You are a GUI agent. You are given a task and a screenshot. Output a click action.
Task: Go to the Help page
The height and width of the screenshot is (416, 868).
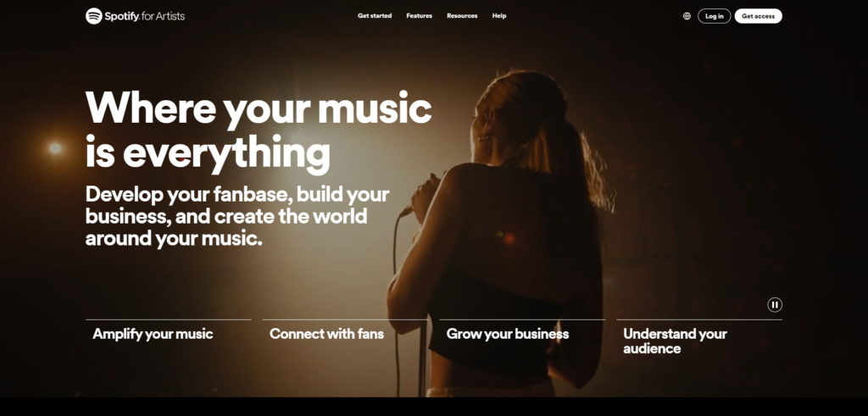point(499,16)
